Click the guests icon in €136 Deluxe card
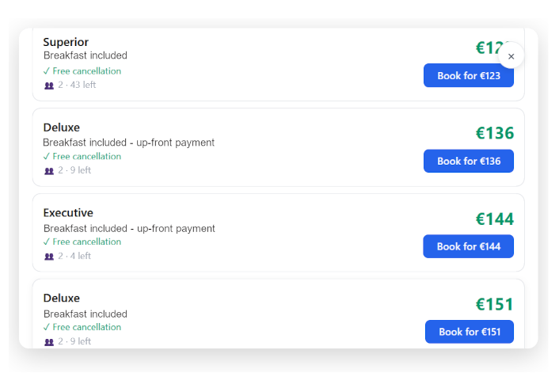The image size is (559, 392). [x=49, y=171]
